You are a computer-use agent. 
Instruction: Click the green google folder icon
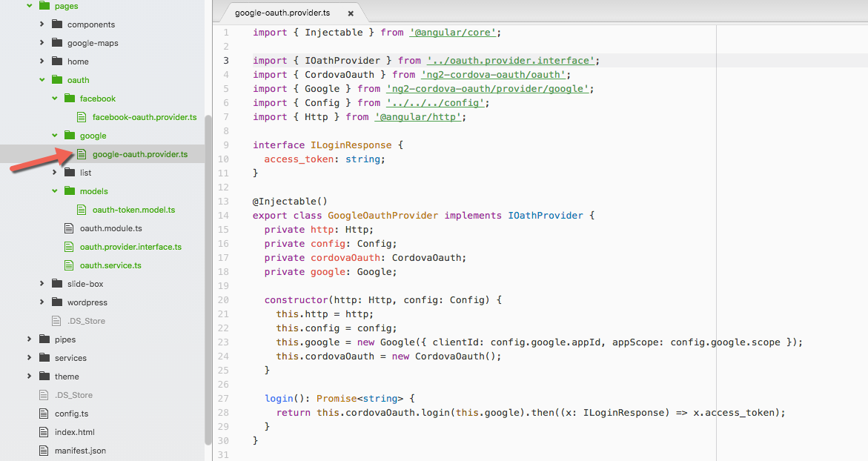[70, 135]
